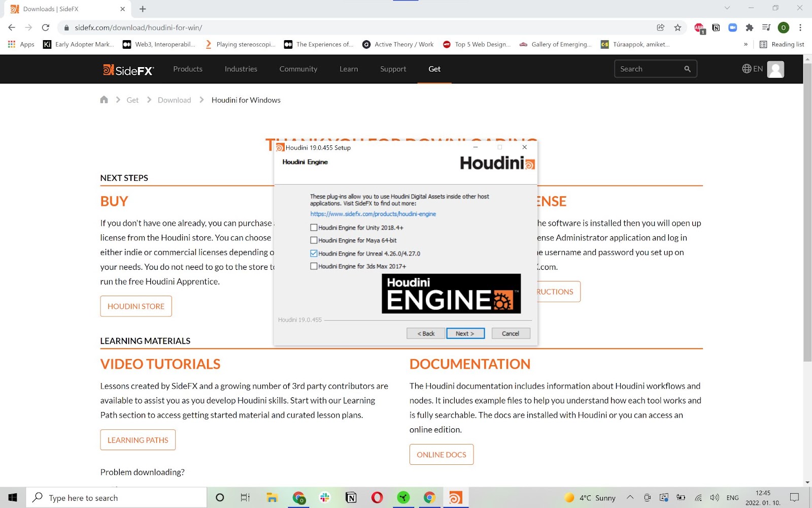Switch to the Houdini installer taskbar icon
The width and height of the screenshot is (812, 508).
tap(456, 498)
